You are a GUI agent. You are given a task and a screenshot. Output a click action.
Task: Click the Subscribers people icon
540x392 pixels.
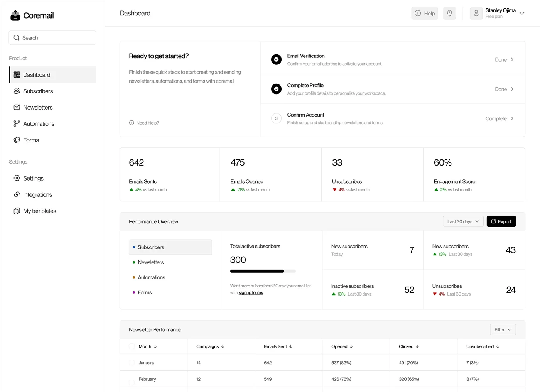click(x=17, y=91)
